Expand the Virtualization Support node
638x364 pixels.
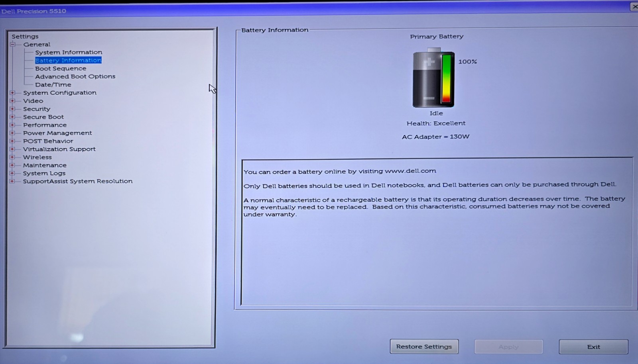click(12, 149)
